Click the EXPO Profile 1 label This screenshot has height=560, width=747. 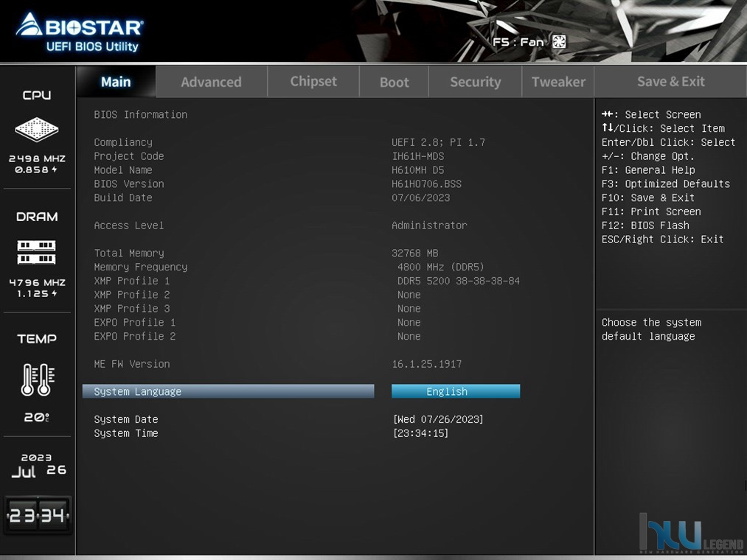click(x=135, y=322)
